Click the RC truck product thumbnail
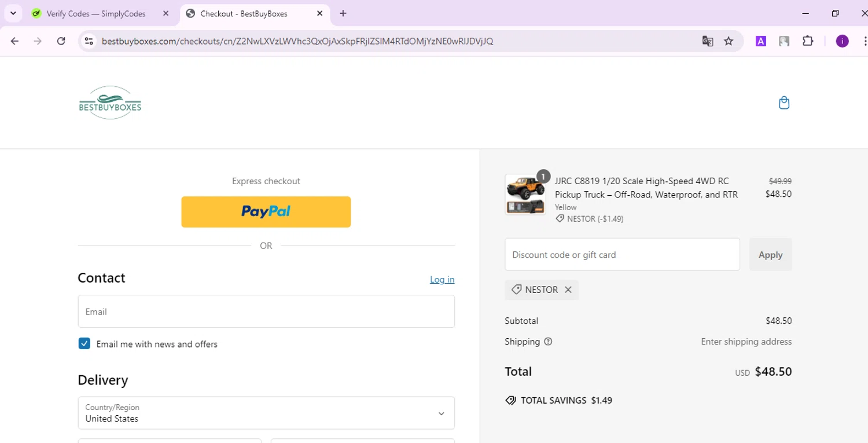Image resolution: width=868 pixels, height=443 pixels. [x=525, y=195]
